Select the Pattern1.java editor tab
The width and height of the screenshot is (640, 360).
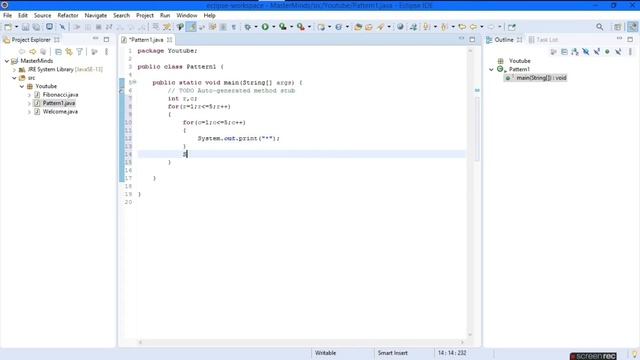coord(147,40)
